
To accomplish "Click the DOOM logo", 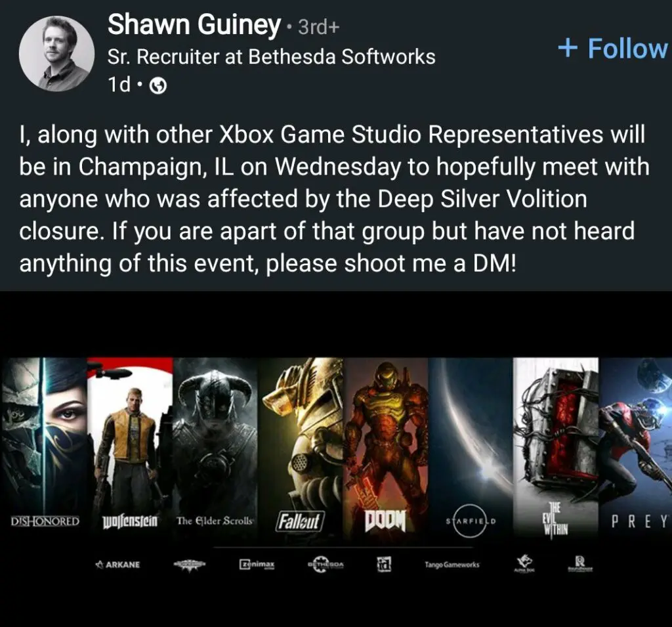I will point(385,521).
